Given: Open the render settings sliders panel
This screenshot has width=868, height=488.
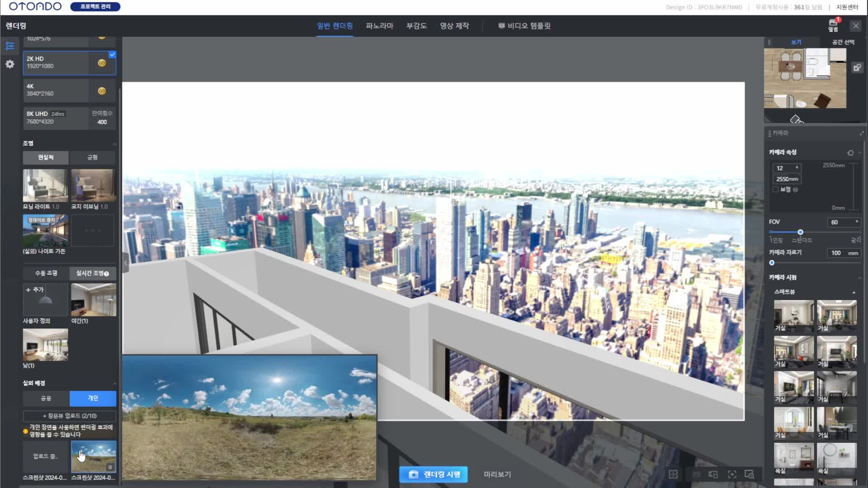Looking at the screenshot, I should pos(10,46).
